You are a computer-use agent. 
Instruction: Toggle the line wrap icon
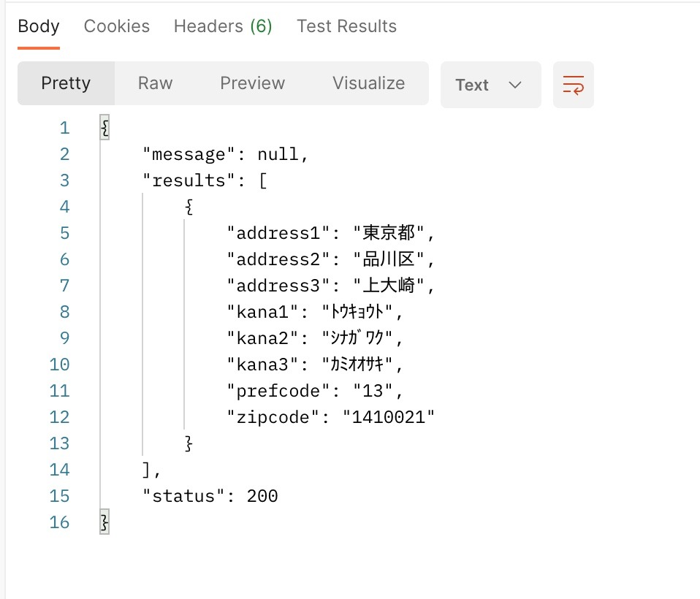point(573,85)
